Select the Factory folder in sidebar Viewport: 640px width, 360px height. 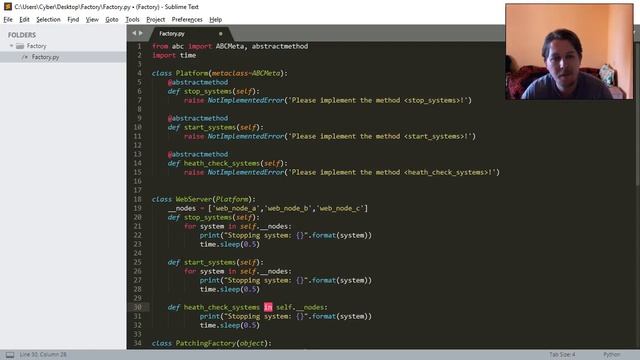coord(36,46)
